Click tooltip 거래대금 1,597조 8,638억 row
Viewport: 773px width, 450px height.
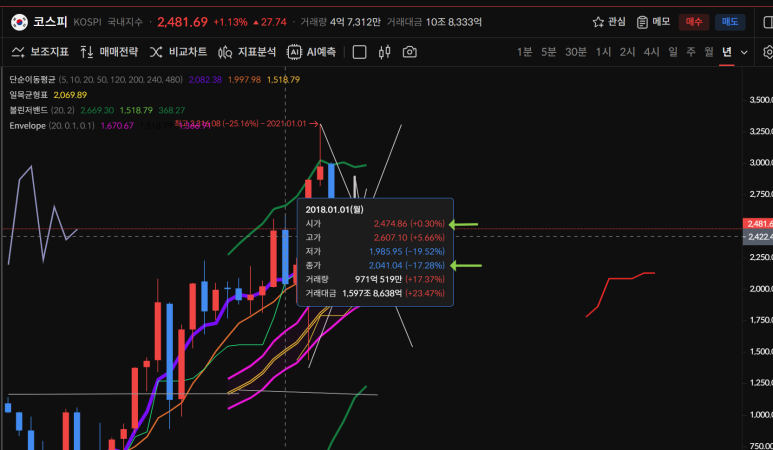pos(375,293)
